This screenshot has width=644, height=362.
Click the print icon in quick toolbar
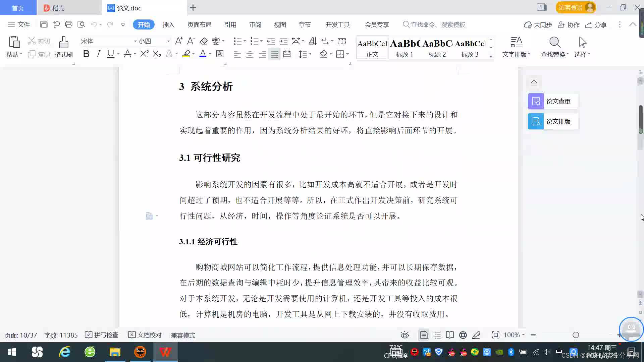(69, 24)
